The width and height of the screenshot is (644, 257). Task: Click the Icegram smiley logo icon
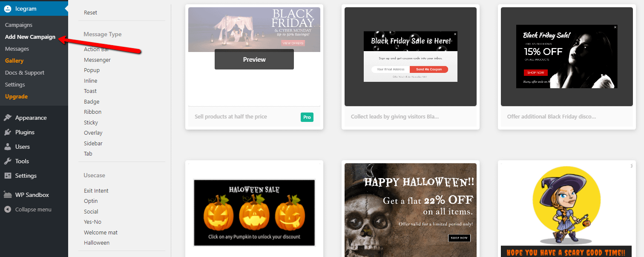(8, 9)
